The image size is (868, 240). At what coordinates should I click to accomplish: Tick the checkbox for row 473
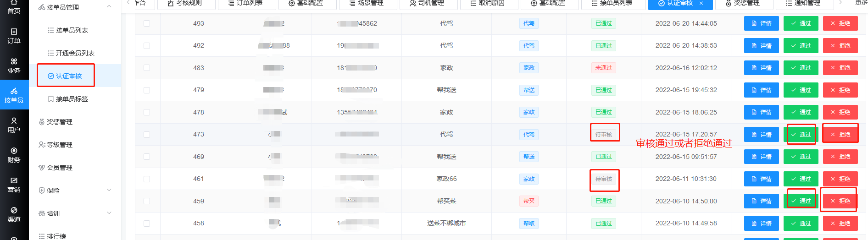147,135
